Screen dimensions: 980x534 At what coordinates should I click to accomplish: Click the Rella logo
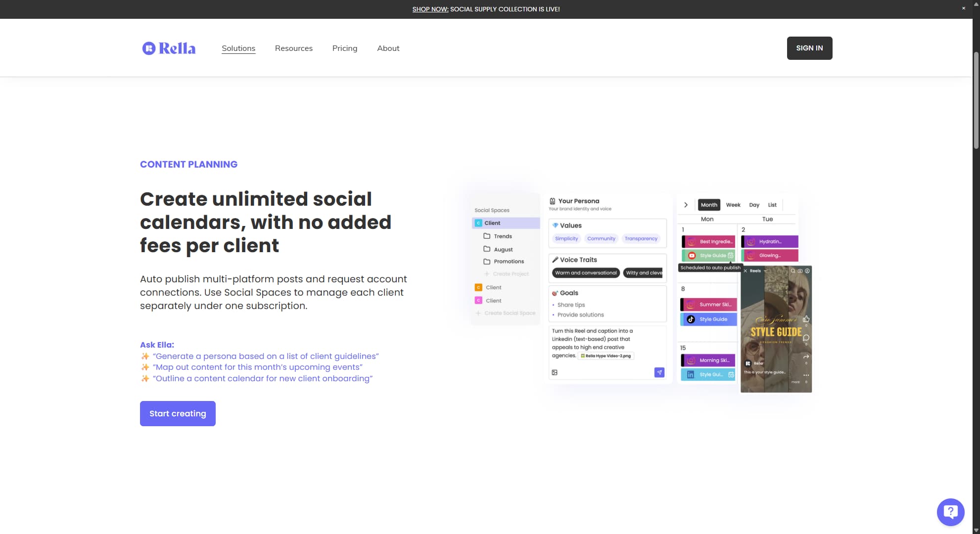[168, 48]
